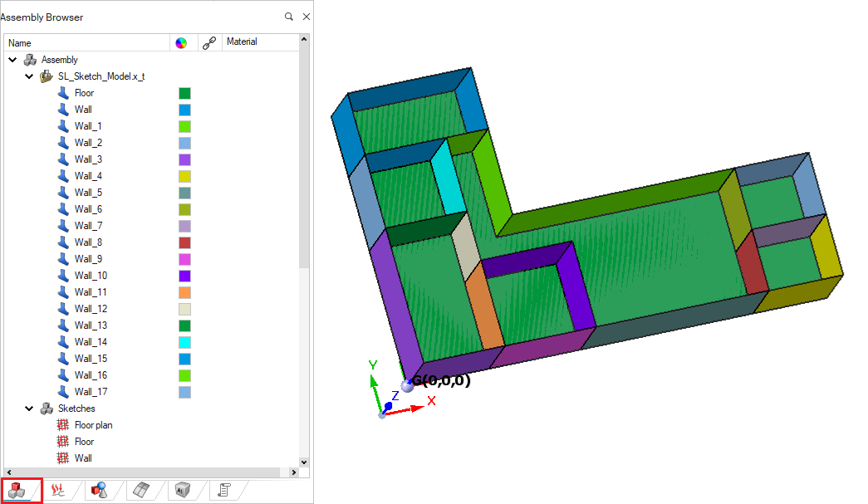Switch to the heat arrows browser tab
The image size is (868, 504).
click(58, 491)
